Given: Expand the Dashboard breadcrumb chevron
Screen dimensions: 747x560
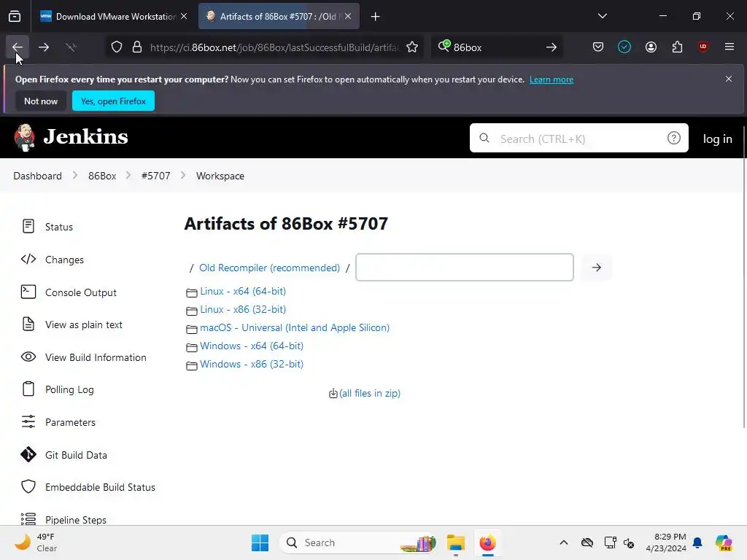Looking at the screenshot, I should [75, 175].
